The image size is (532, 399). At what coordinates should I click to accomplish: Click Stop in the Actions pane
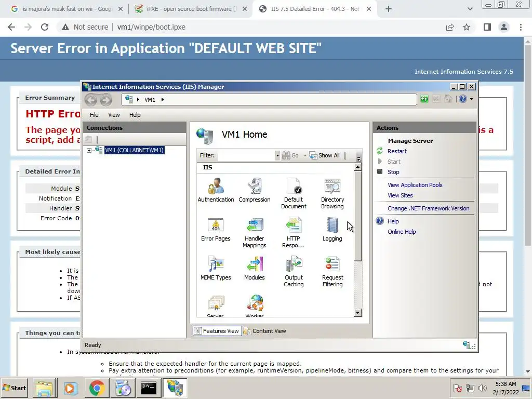(x=393, y=172)
